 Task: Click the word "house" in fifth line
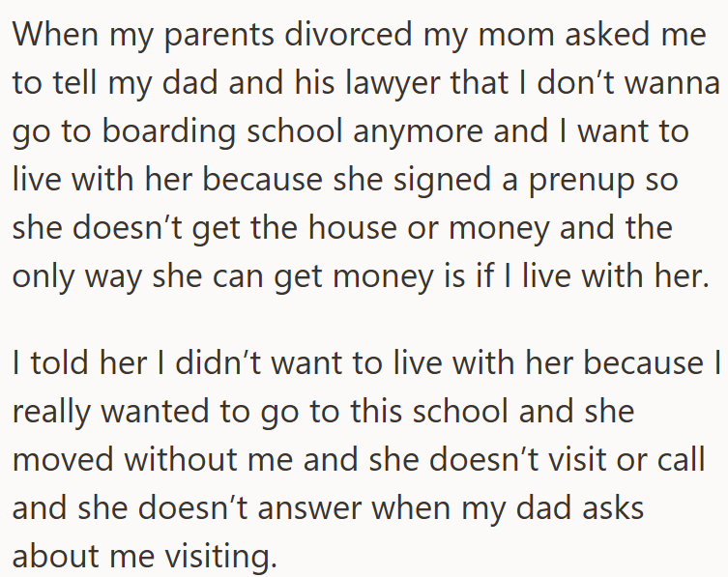(x=353, y=227)
